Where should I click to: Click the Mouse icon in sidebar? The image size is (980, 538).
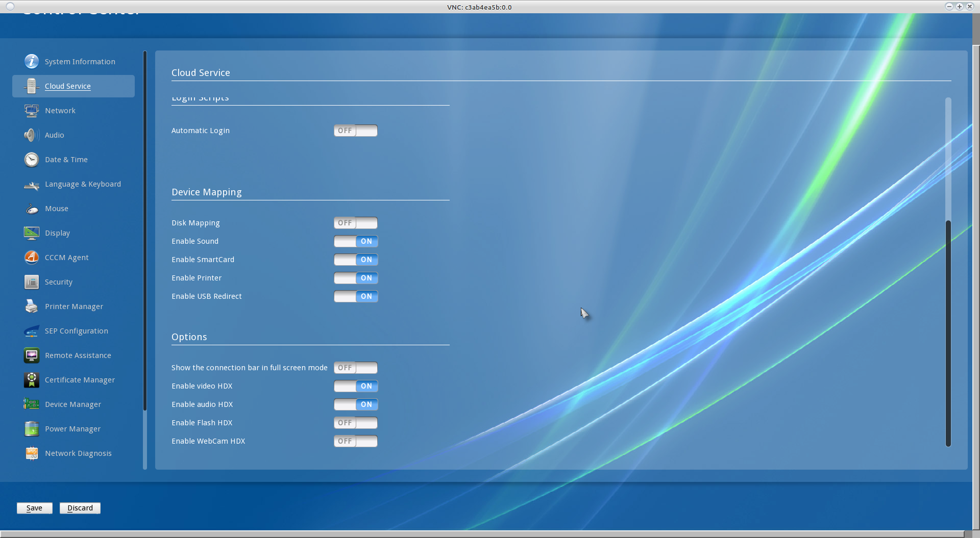[x=32, y=209]
